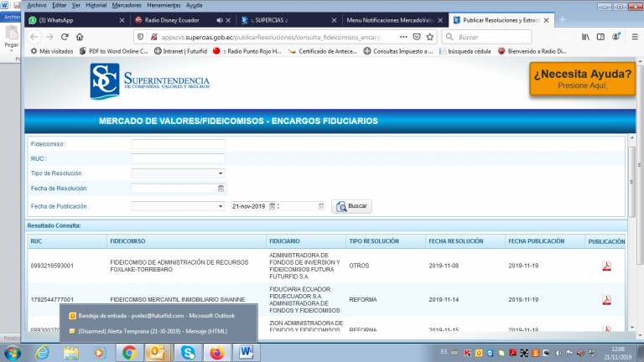644x362 pixels.
Task: Open the browser home page icon
Action: (80, 37)
